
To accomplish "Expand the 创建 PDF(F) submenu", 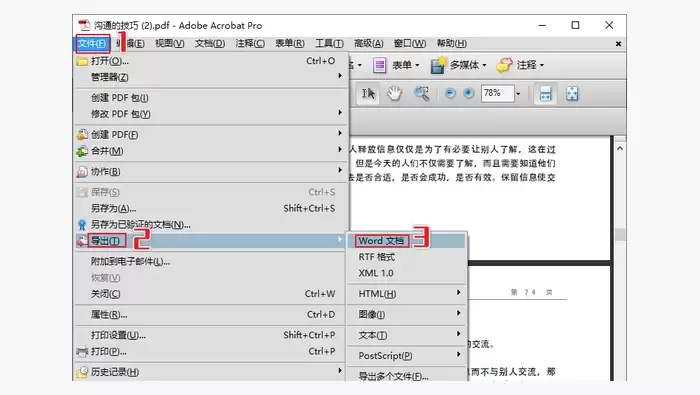I will point(211,134).
